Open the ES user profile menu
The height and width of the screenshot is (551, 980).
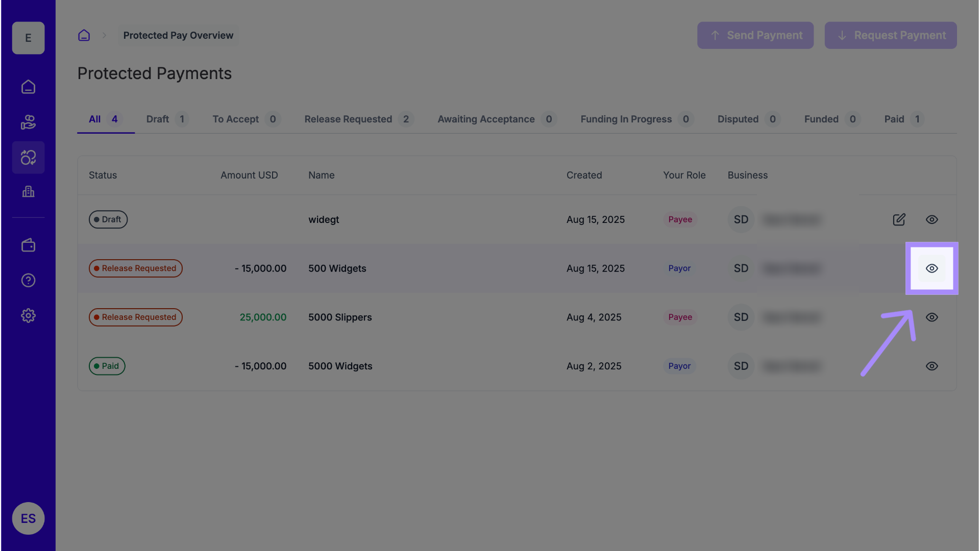pyautogui.click(x=28, y=518)
